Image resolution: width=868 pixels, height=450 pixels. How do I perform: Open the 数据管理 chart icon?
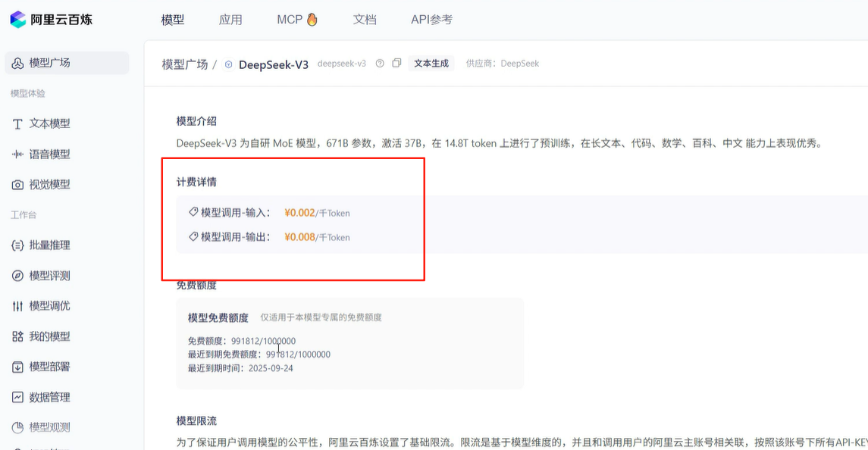[x=17, y=397]
